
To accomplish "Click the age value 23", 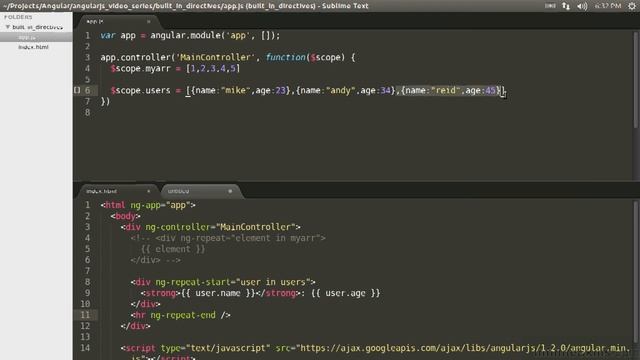I will (280, 91).
